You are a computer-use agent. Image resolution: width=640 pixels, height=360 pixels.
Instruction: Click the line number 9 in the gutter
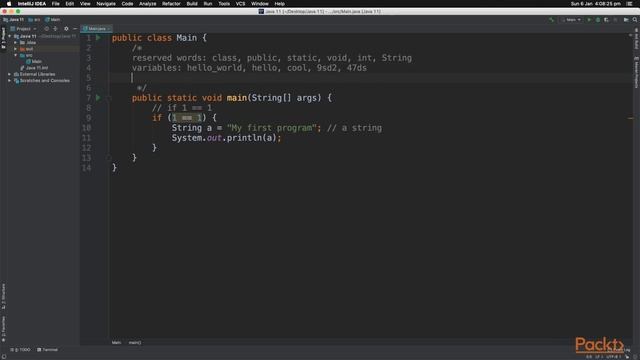point(89,118)
